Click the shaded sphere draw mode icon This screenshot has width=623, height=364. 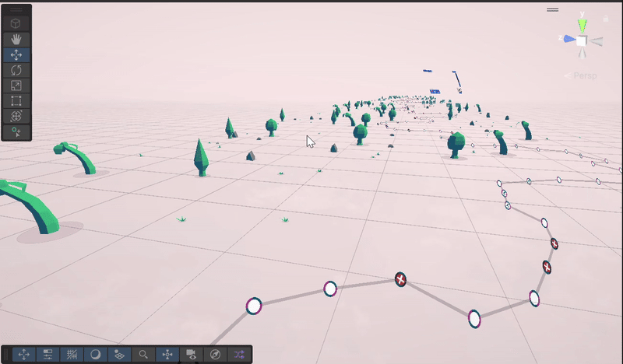click(95, 355)
